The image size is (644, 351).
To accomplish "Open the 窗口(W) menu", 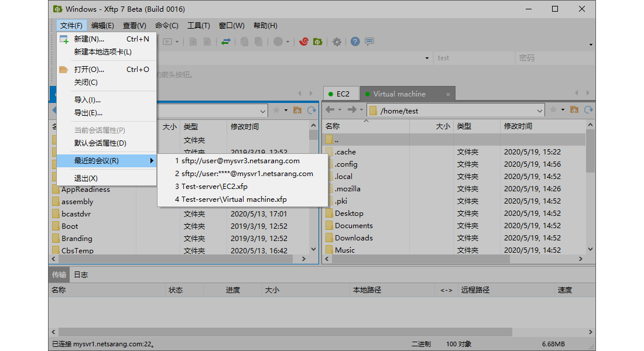I will pos(232,26).
